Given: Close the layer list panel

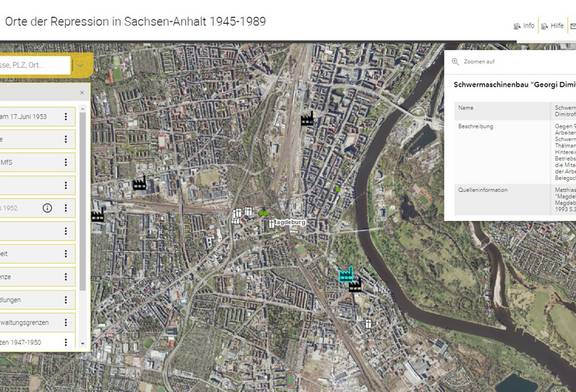Looking at the screenshot, I should (x=82, y=93).
